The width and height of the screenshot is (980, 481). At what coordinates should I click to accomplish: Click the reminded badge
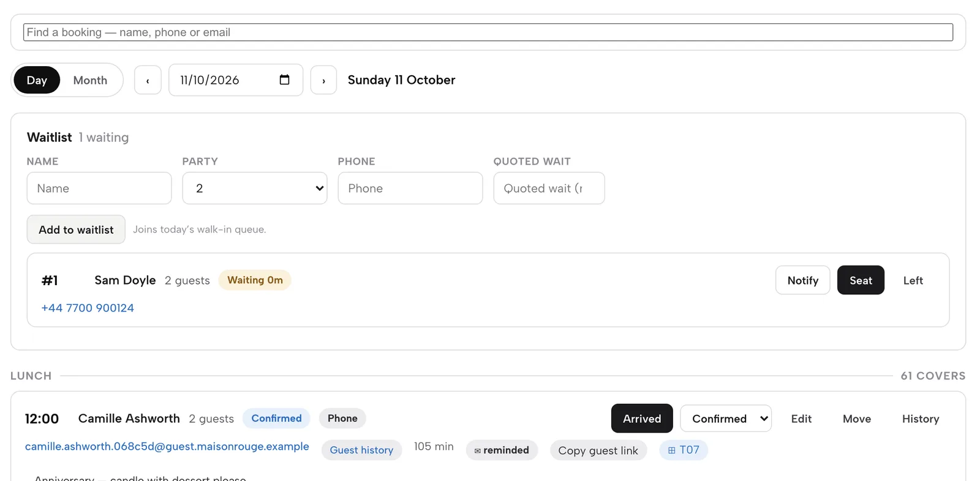502,450
